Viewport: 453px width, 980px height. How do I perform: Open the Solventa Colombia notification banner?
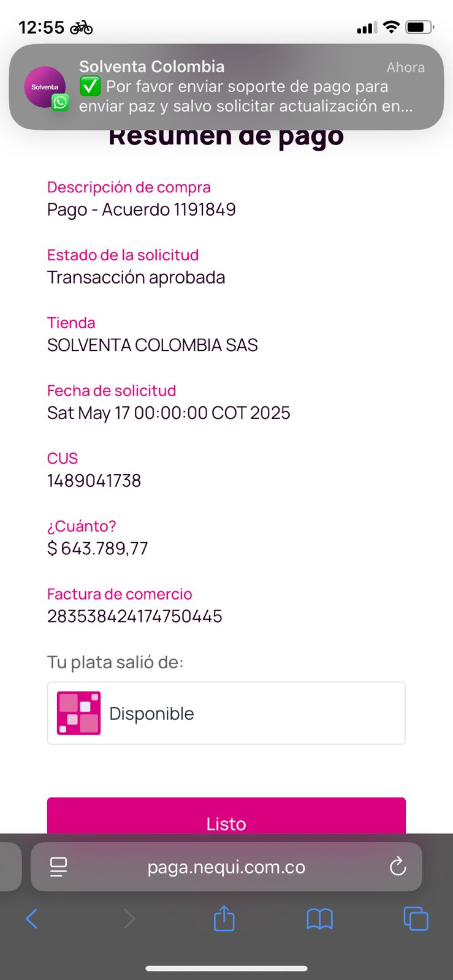coord(245,86)
